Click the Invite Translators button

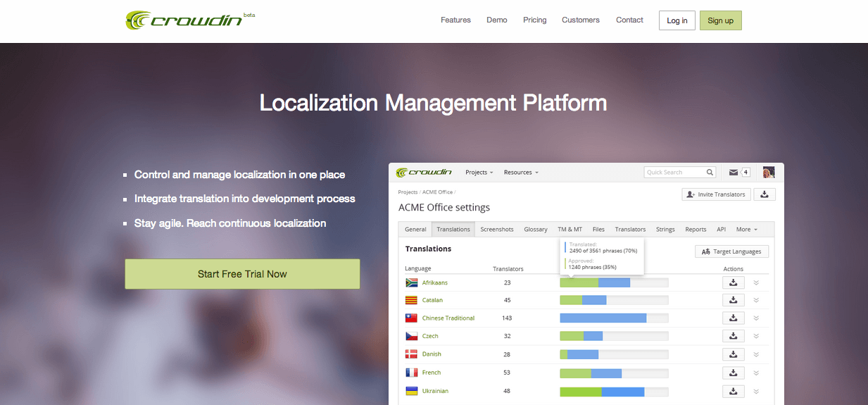[x=716, y=194]
